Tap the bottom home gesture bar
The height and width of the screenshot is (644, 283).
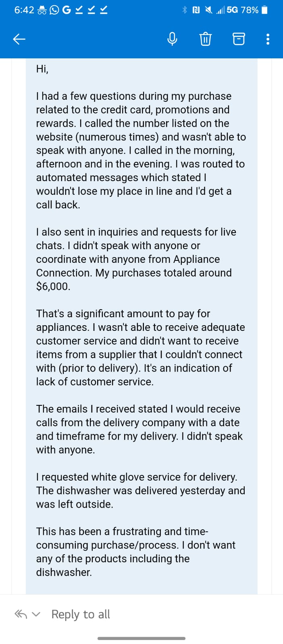click(141, 638)
